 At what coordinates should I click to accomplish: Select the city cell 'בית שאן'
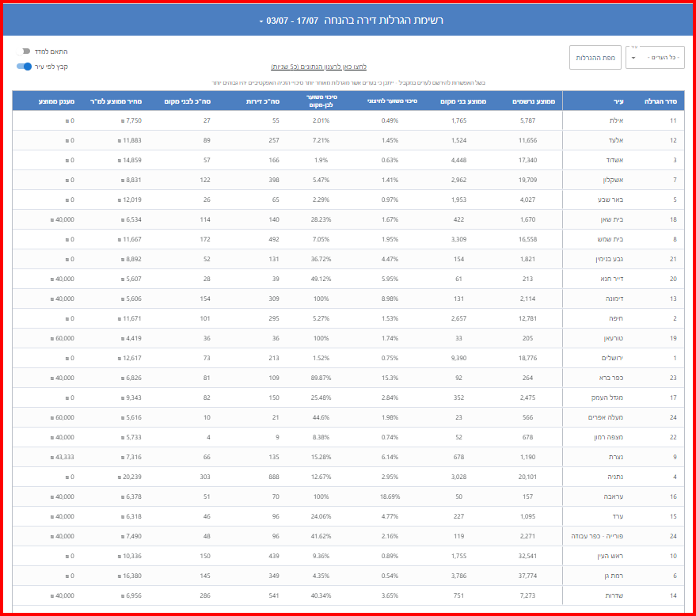pos(611,219)
